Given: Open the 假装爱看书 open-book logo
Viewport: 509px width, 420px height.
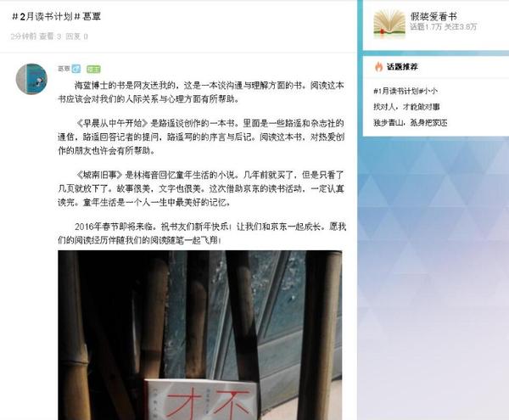Looking at the screenshot, I should point(389,23).
